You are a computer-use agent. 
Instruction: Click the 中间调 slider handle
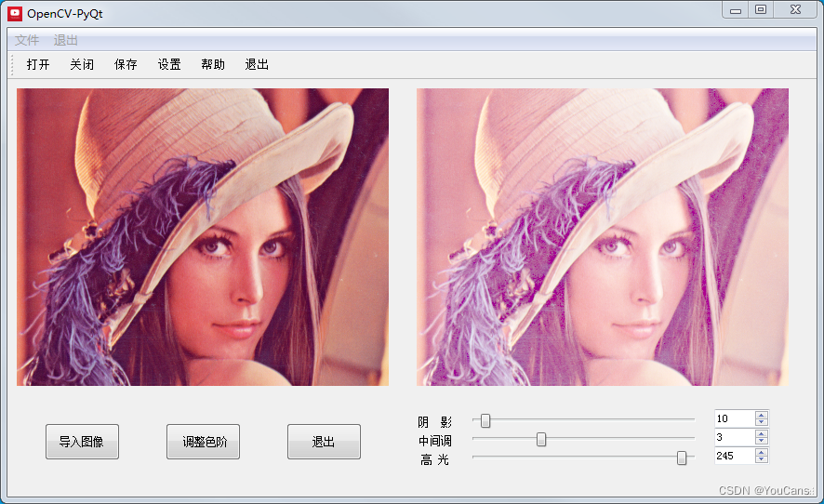click(x=541, y=439)
